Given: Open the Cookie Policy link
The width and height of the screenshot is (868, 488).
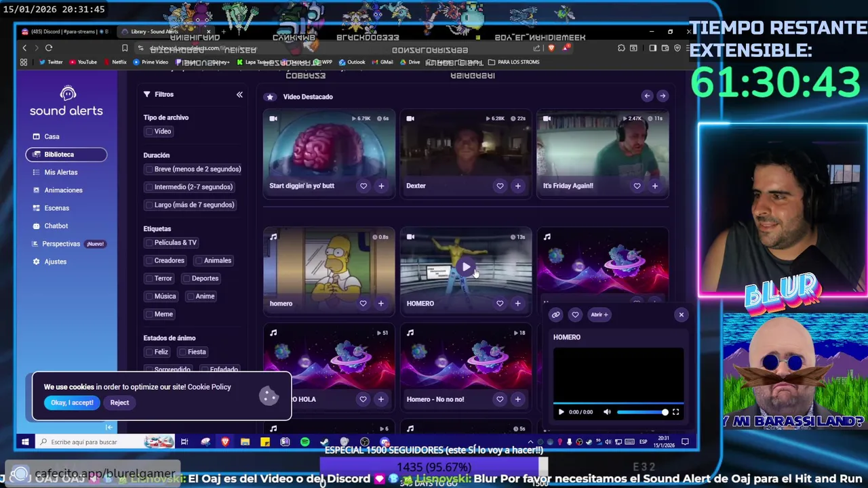Looking at the screenshot, I should pos(210,387).
